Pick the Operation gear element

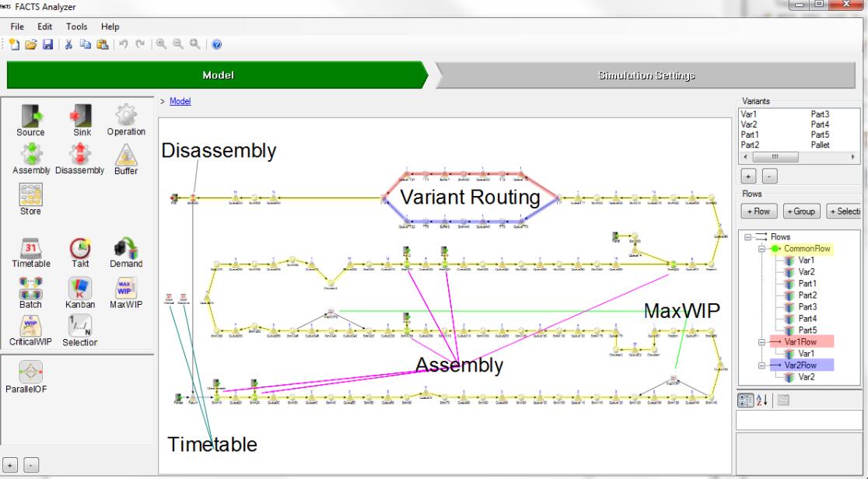[x=126, y=120]
